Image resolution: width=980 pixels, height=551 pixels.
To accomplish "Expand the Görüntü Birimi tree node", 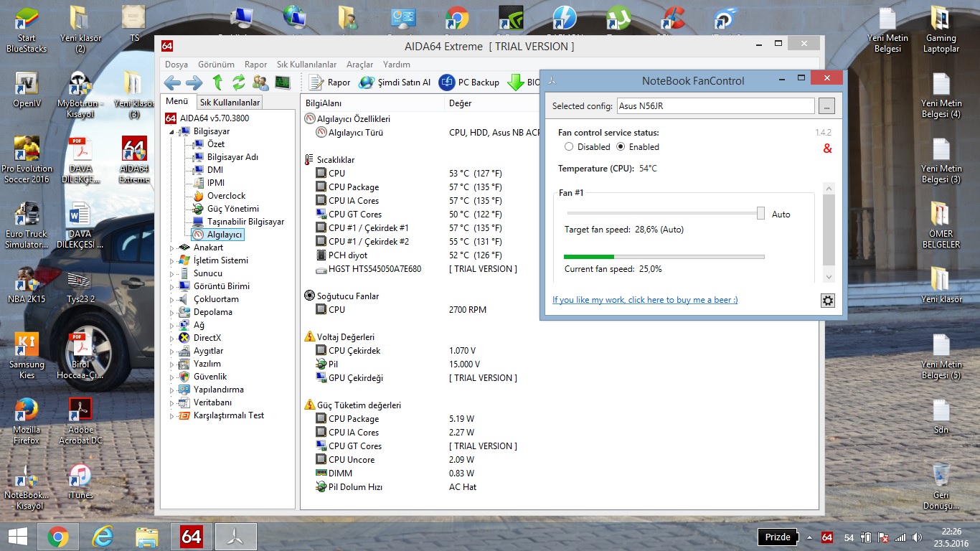I will [171, 287].
